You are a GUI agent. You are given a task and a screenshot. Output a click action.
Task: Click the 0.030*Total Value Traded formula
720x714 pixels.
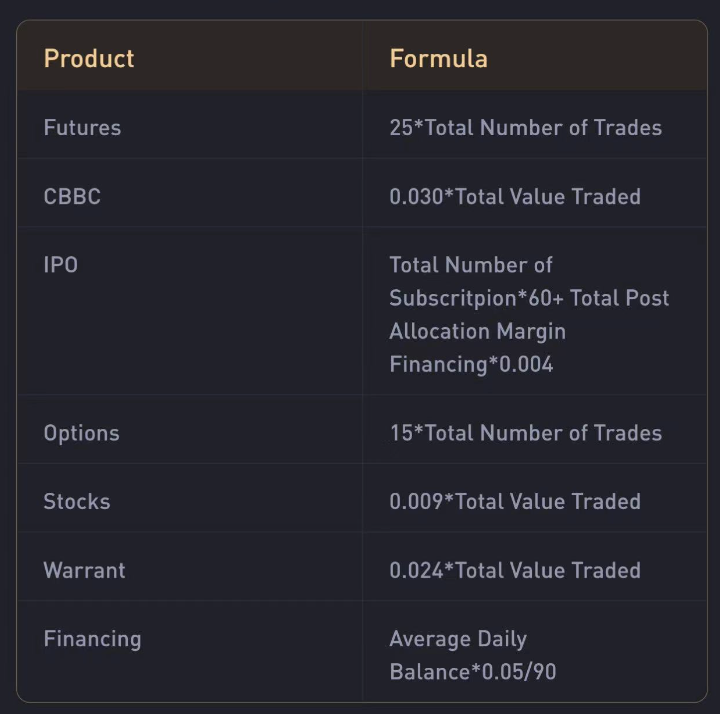[514, 197]
